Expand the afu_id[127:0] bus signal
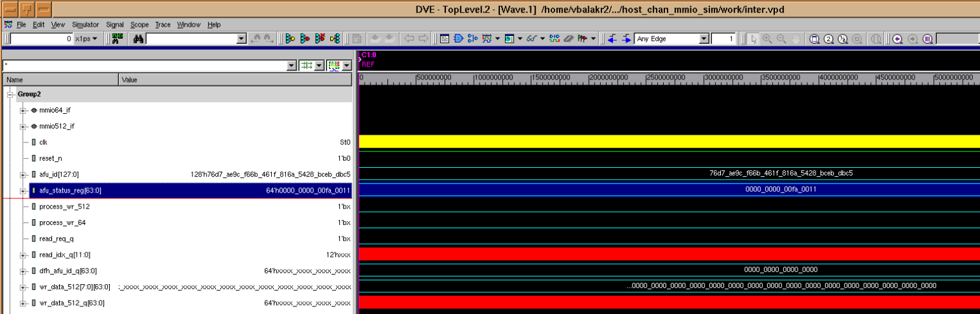This screenshot has height=314, width=980. 23,175
